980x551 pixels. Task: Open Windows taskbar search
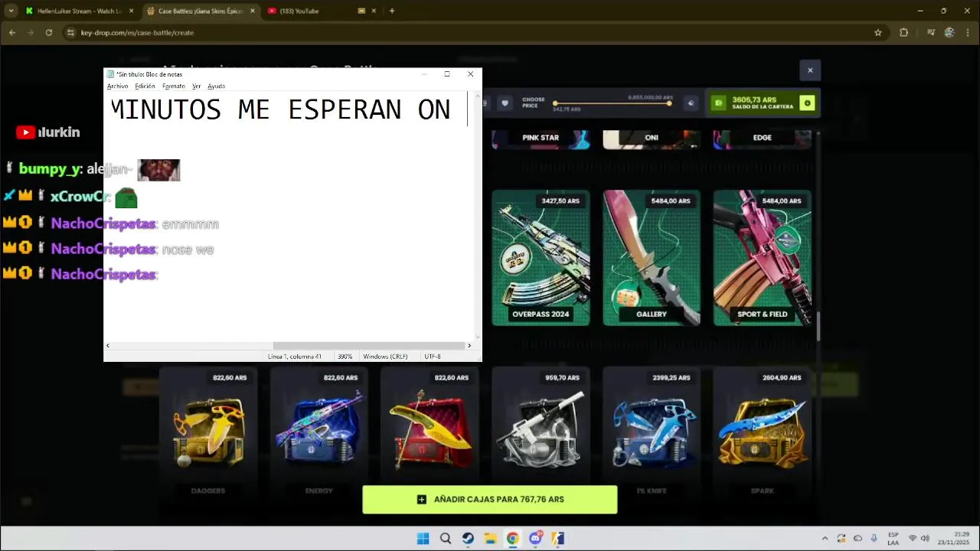tap(446, 539)
